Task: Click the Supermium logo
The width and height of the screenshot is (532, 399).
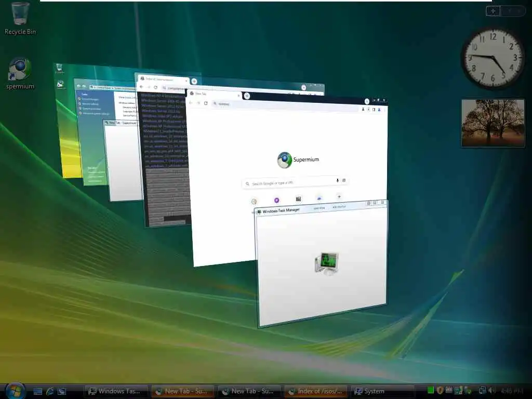Action: click(298, 160)
